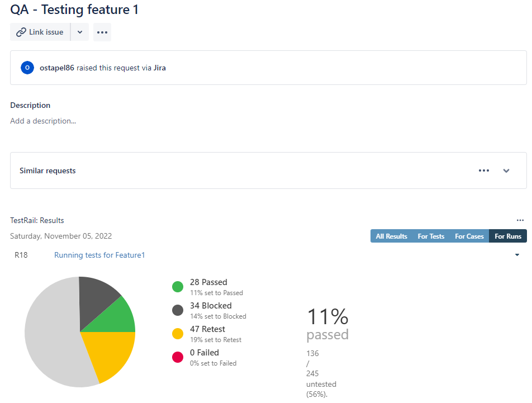Screen dimensions: 532x403
Task: Select the For Runs tab
Action: click(x=508, y=236)
